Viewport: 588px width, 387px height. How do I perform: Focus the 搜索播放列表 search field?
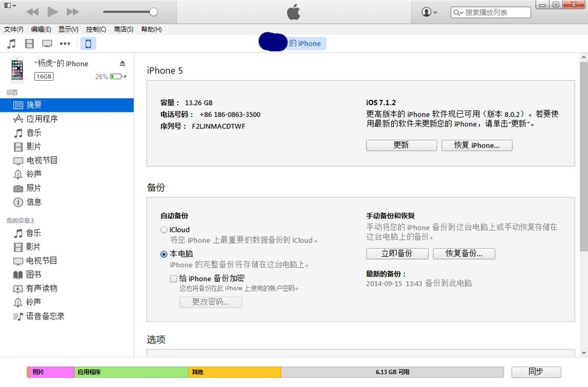[x=490, y=12]
